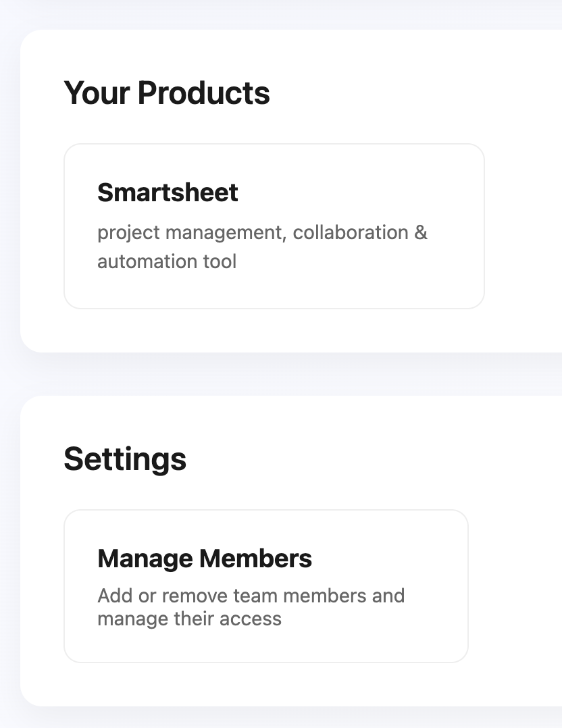Click the Smartsheet description starting "project management"

pos(261,233)
